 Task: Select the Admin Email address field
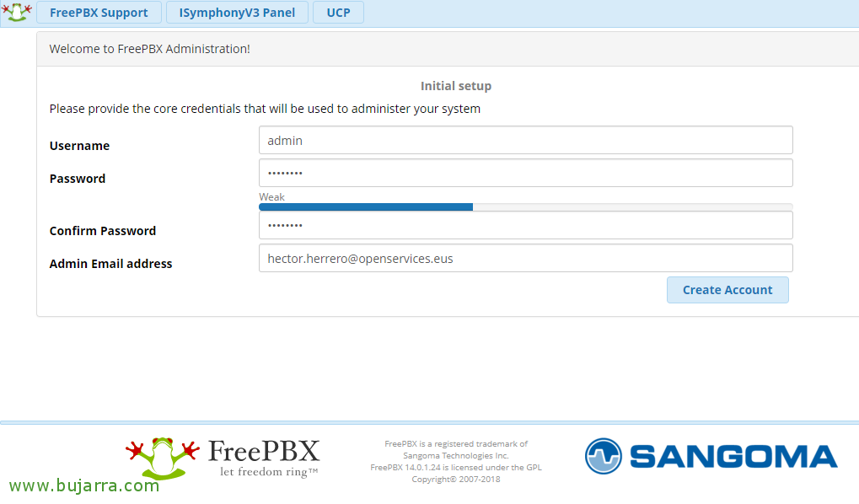[x=526, y=258]
